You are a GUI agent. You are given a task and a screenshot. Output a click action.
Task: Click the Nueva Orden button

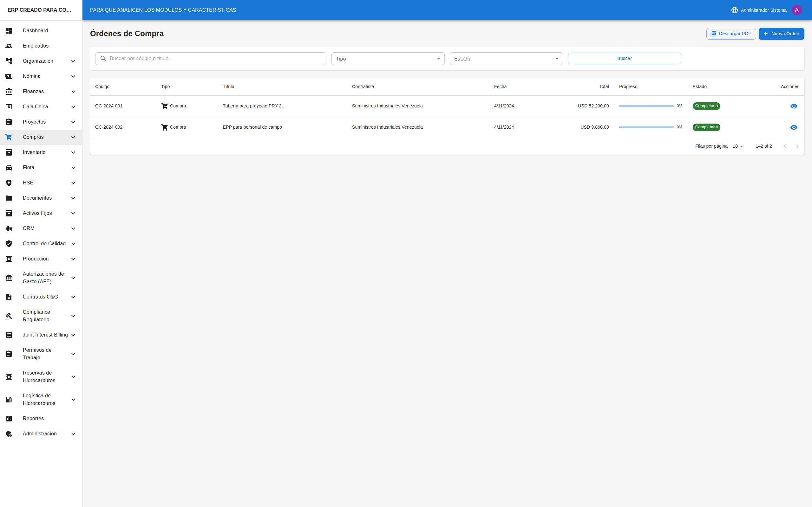pyautogui.click(x=781, y=34)
